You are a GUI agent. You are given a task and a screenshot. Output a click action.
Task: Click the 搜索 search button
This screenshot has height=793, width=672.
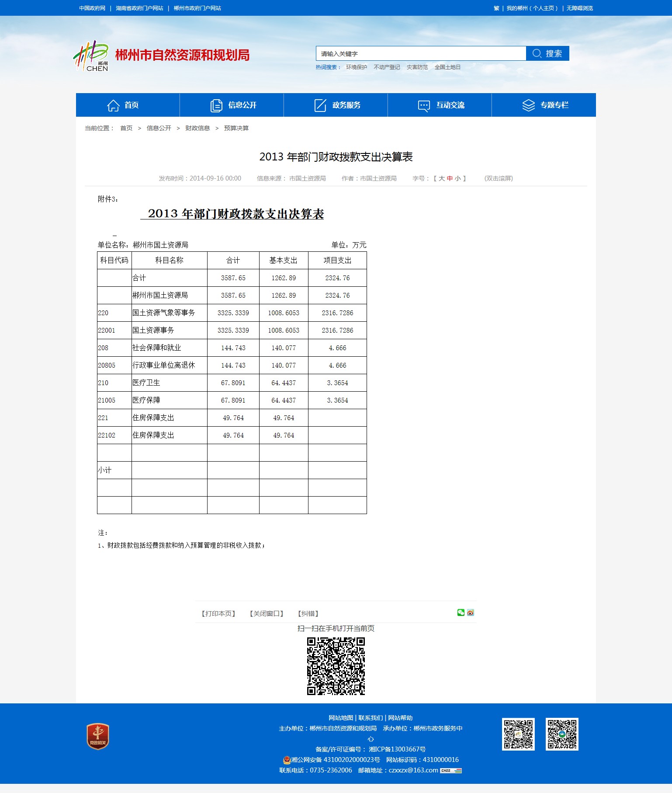[x=547, y=53]
